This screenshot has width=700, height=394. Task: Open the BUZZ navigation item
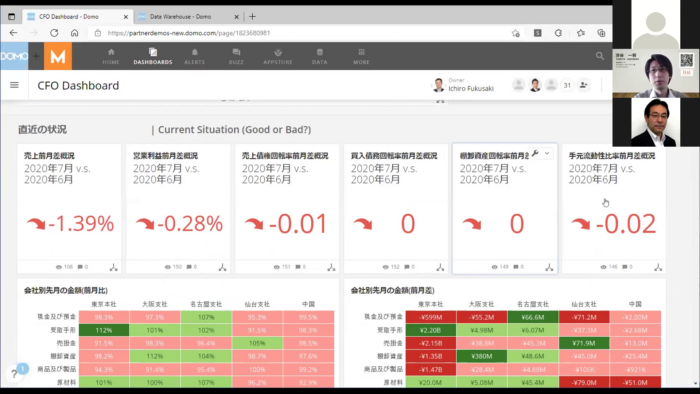[x=236, y=57]
